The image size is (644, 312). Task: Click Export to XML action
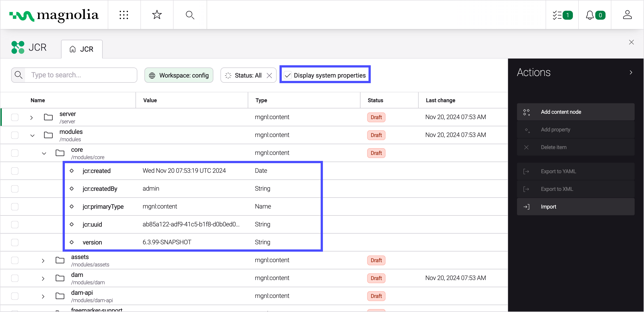point(576,189)
